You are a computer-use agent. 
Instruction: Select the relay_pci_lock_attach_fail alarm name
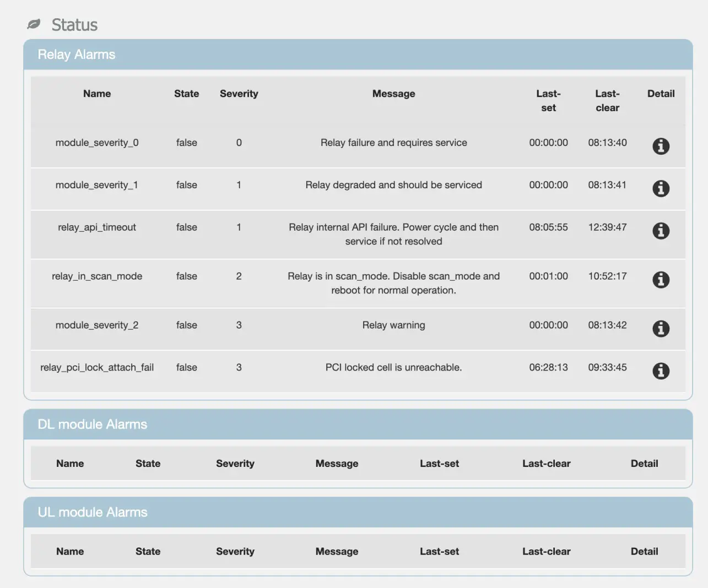pos(97,368)
